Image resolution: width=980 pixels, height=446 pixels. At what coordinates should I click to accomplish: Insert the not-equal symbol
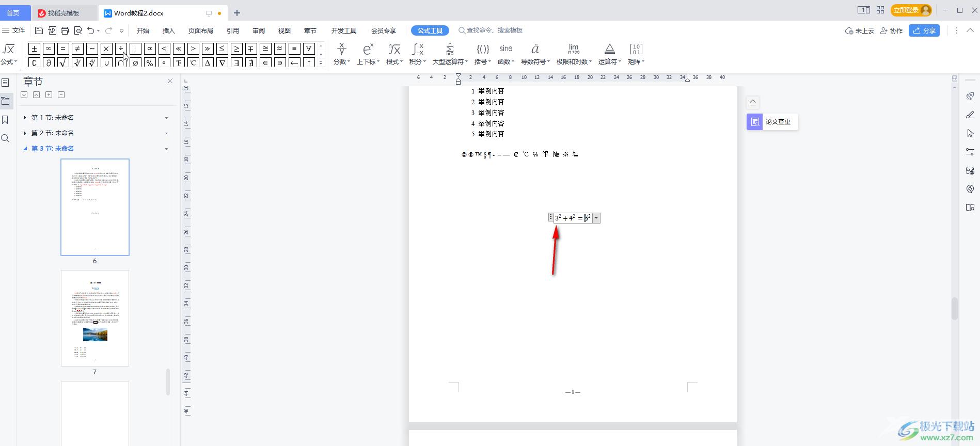77,49
